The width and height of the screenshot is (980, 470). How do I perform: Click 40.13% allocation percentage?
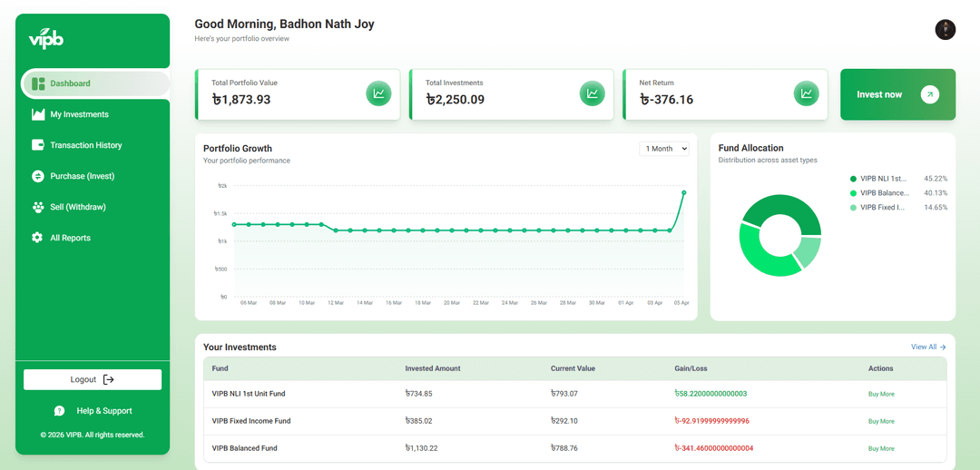936,193
